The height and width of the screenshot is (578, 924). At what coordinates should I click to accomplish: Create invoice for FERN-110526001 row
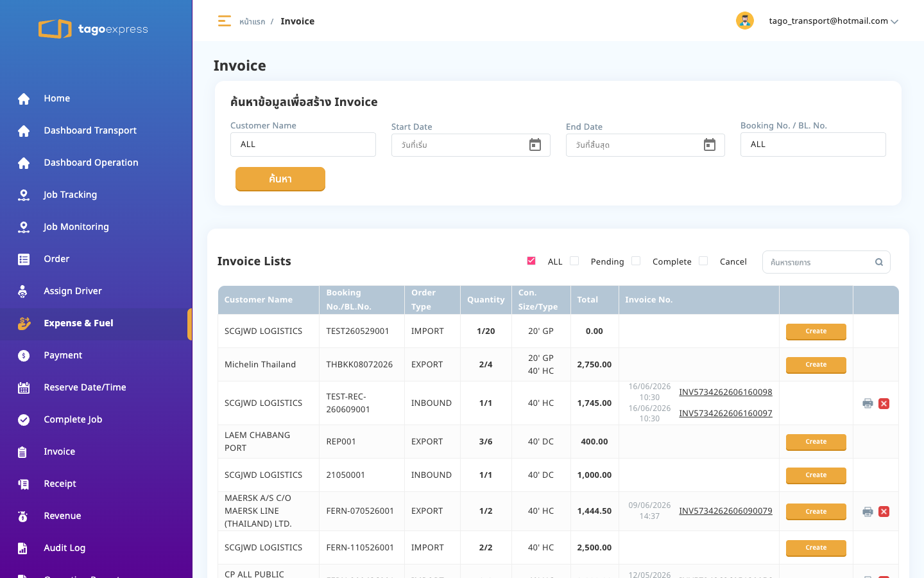(x=816, y=548)
